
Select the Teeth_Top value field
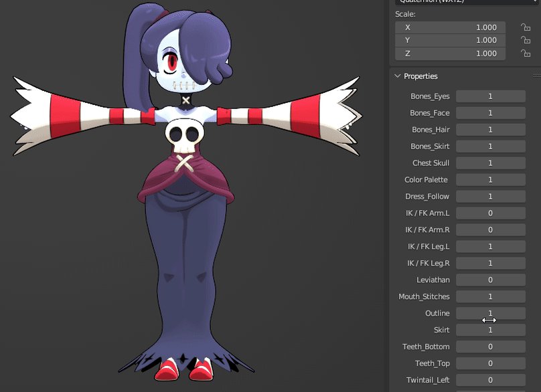(491, 363)
